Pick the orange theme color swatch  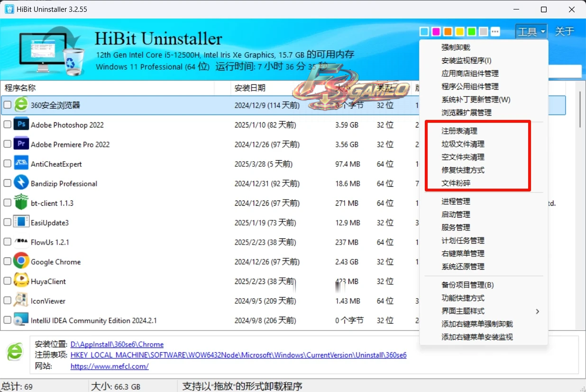(x=448, y=32)
